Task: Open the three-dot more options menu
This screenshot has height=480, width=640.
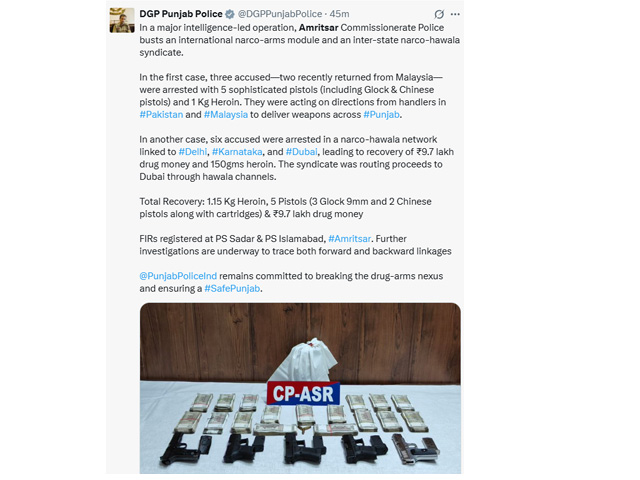Action: 455,14
